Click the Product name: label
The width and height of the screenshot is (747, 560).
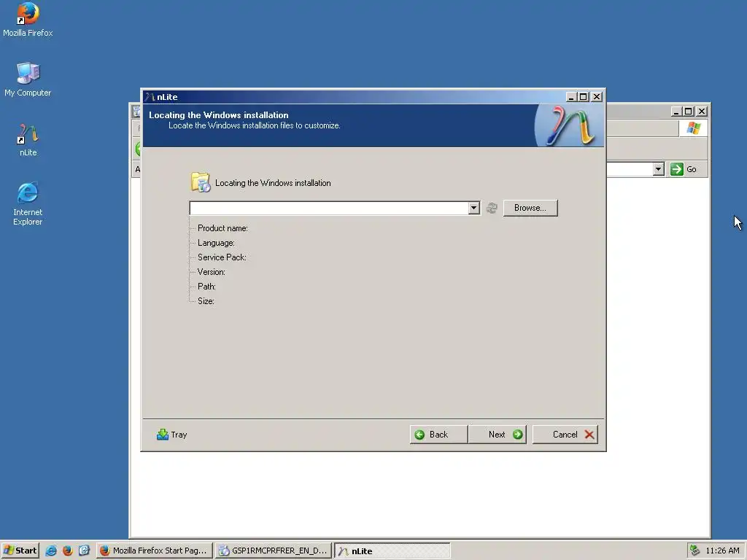pos(222,228)
